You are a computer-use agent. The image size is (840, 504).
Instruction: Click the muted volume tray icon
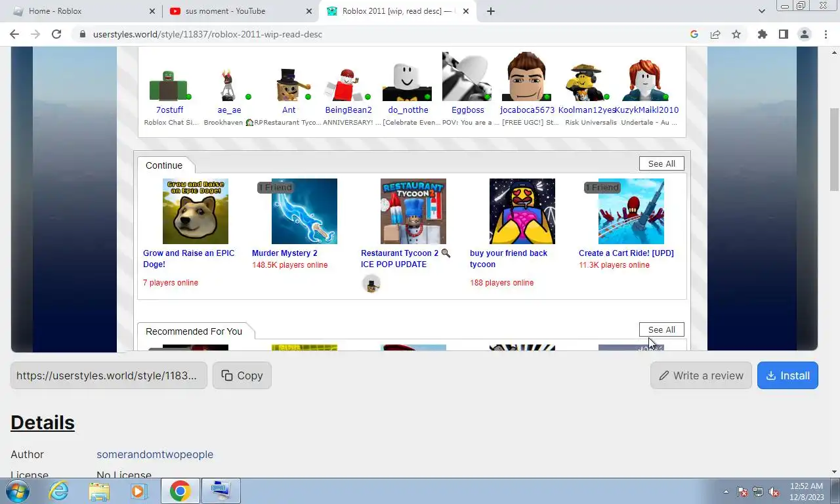pos(774,492)
